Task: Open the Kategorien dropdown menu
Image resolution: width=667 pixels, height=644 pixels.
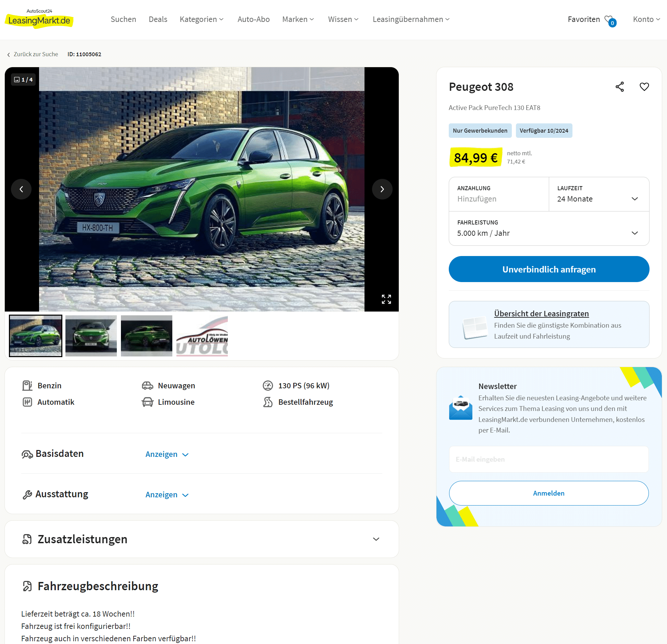Action: click(201, 19)
